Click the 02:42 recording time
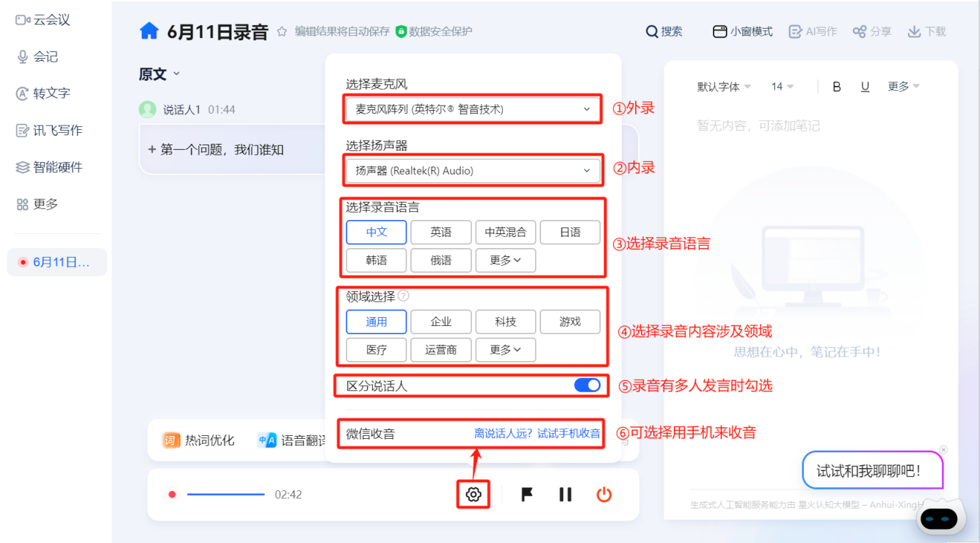The image size is (980, 543). coord(288,495)
